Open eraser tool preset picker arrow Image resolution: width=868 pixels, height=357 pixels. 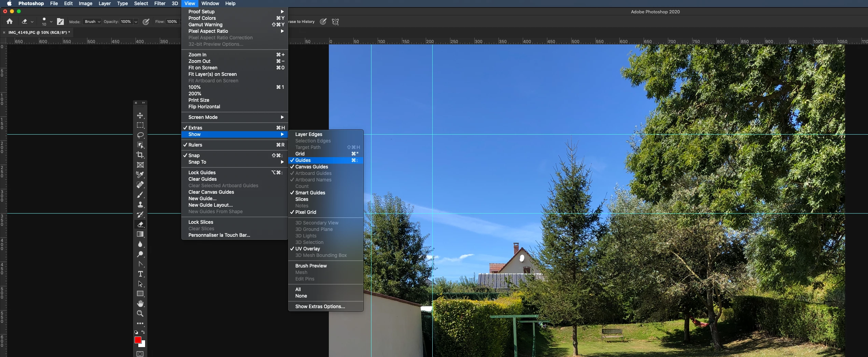click(x=32, y=22)
